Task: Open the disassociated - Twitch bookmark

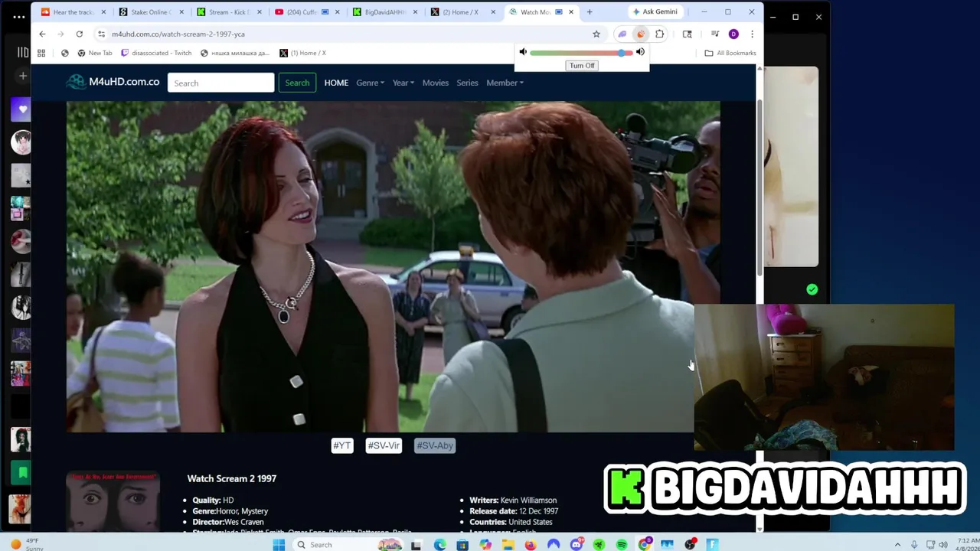Action: [156, 53]
